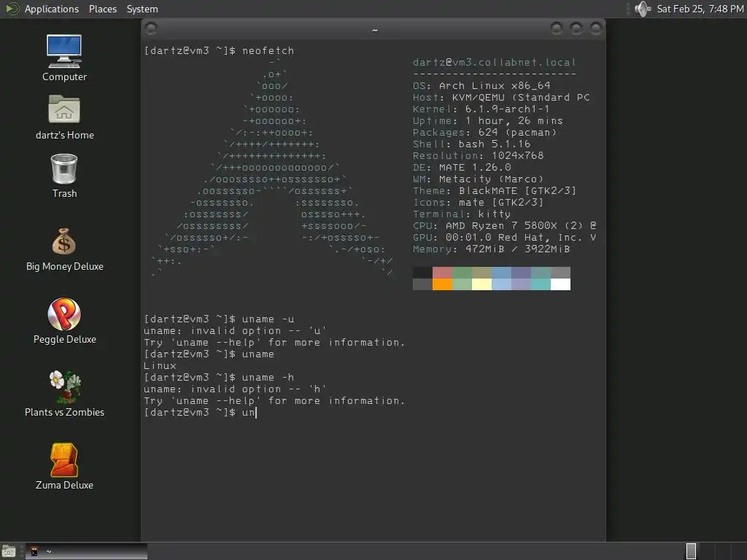Click the volume speaker icon in top panel

click(643, 9)
